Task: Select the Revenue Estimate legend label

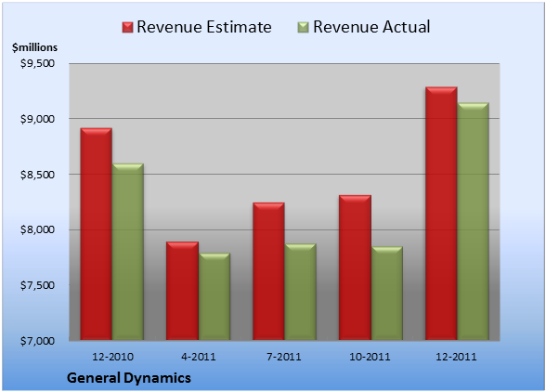Action: coord(204,27)
